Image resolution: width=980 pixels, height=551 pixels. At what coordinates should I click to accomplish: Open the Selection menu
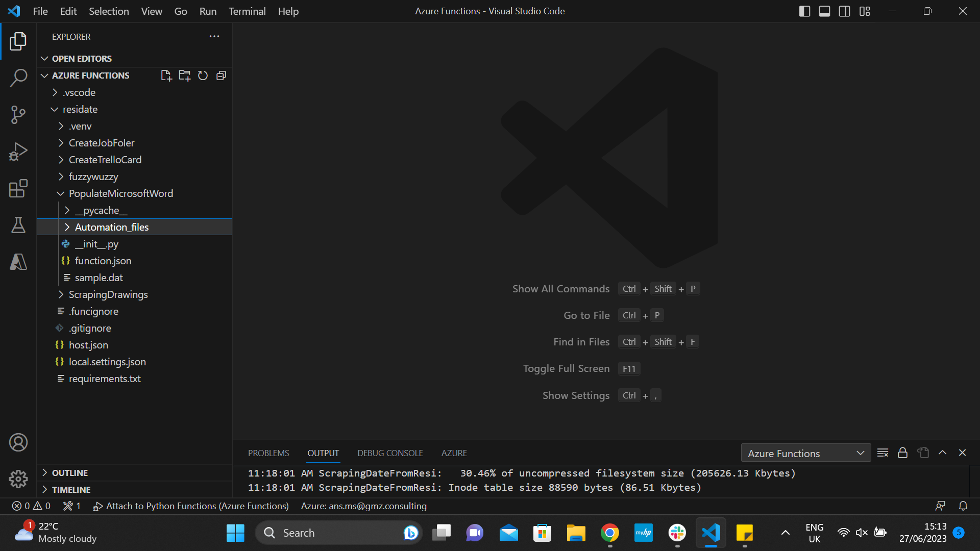(109, 11)
